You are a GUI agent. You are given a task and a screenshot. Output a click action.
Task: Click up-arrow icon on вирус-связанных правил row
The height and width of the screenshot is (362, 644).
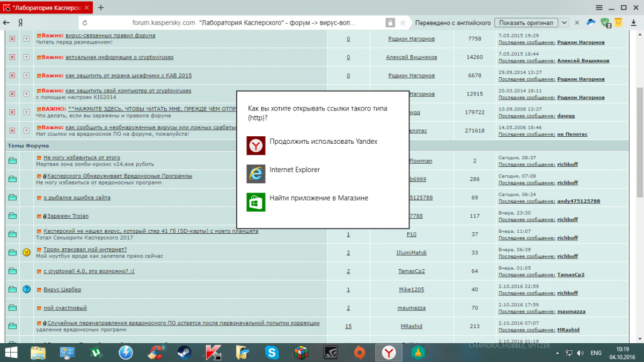(x=26, y=39)
